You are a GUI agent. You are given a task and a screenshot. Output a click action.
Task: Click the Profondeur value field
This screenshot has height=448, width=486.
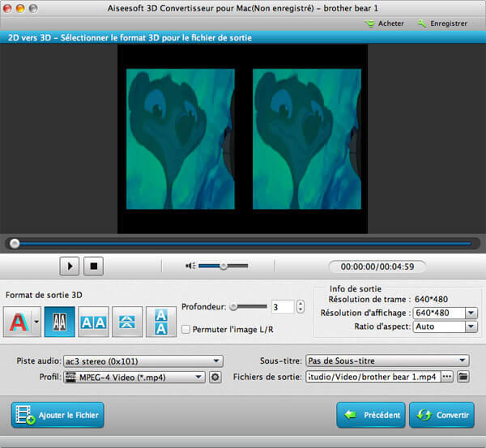click(283, 307)
